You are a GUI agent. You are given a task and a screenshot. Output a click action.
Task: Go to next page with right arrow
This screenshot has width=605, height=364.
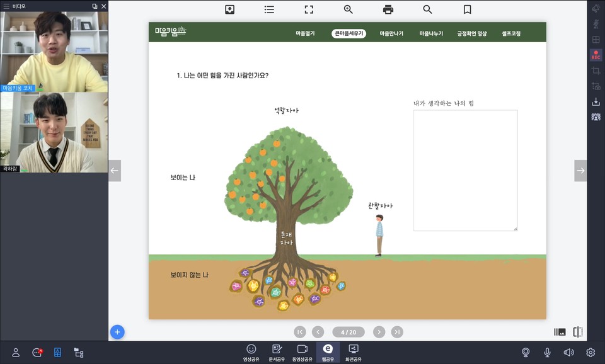(x=580, y=171)
